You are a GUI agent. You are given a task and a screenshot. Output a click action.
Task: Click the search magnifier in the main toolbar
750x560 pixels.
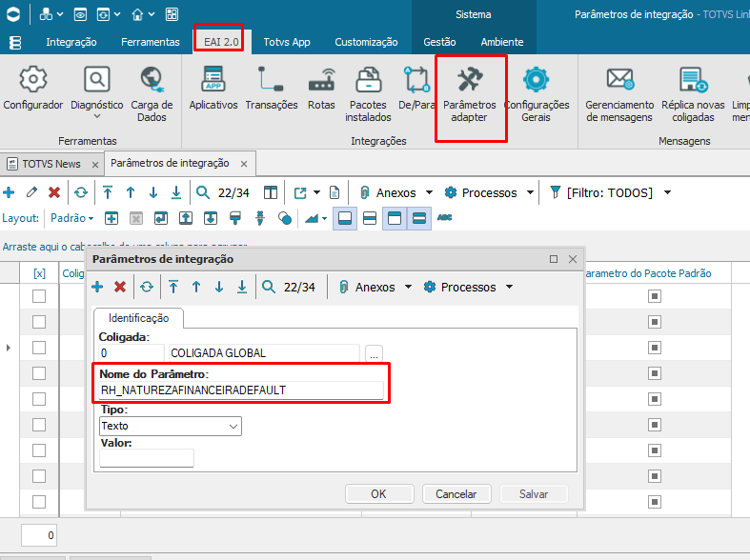(x=203, y=192)
